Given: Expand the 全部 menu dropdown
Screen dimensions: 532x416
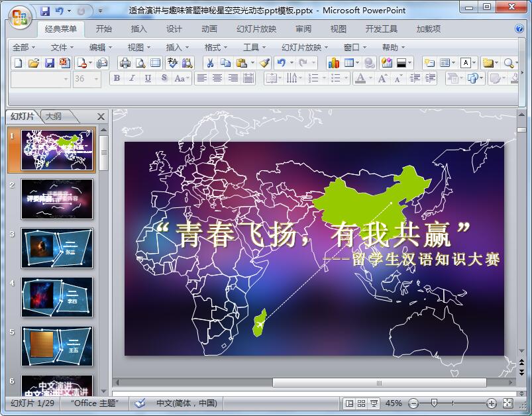Looking at the screenshot, I should coord(24,47).
